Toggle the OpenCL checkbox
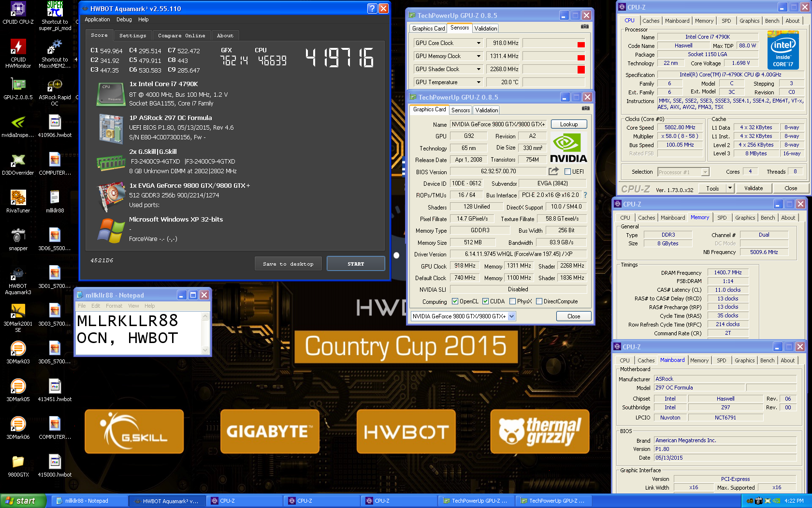The image size is (812, 508). (x=455, y=301)
